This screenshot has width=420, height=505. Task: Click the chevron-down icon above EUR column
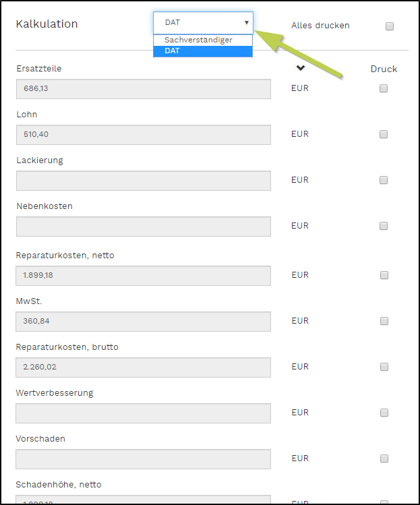300,68
